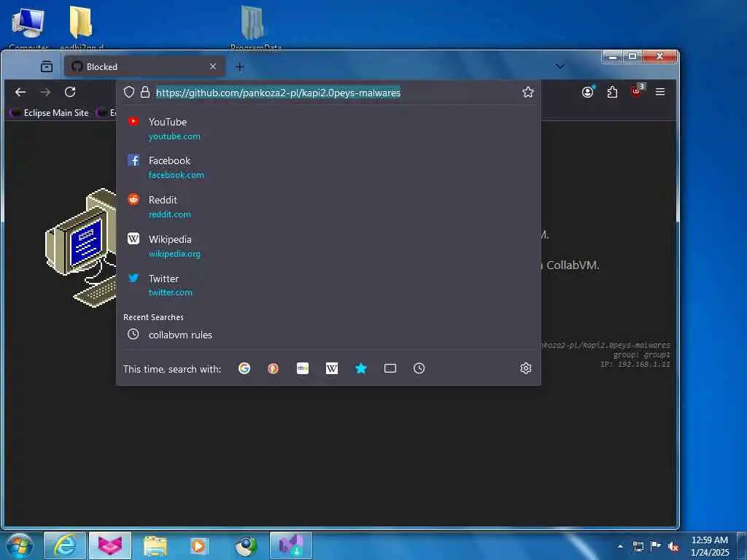
Task: View site security via padlock icon
Action: coord(145,93)
